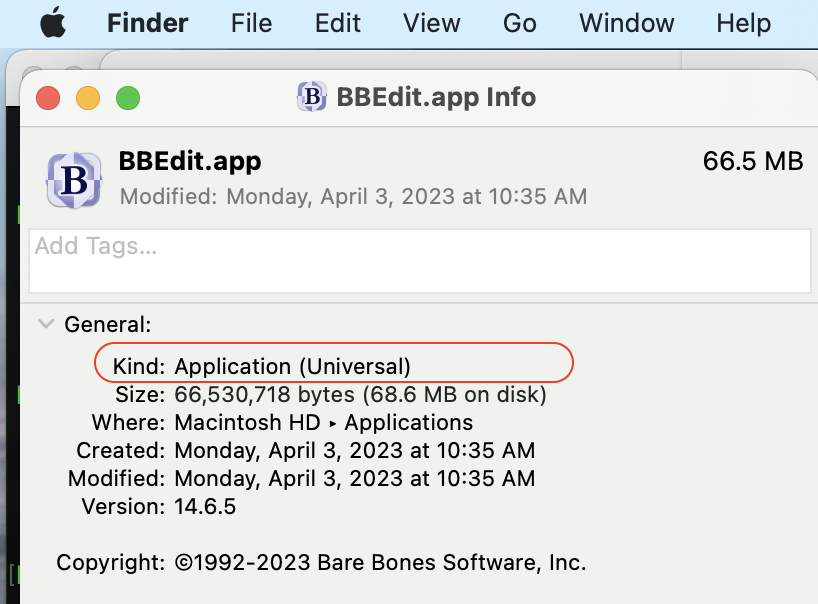818x604 pixels.
Task: Open the View menu
Action: pyautogui.click(x=431, y=23)
